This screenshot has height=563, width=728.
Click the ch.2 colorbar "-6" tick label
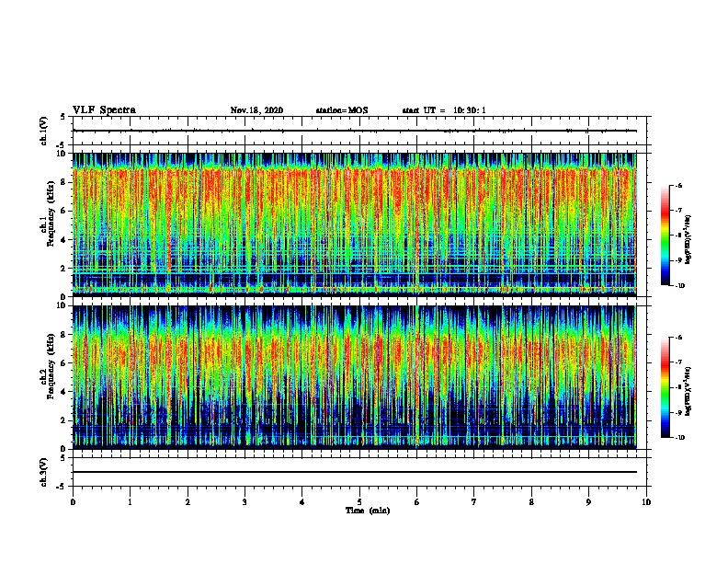[678, 338]
